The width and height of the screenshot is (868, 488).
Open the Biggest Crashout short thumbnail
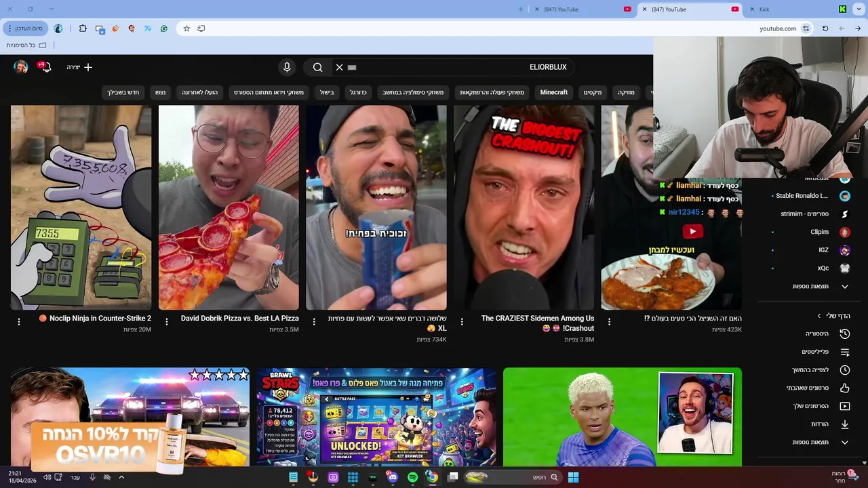pos(524,207)
